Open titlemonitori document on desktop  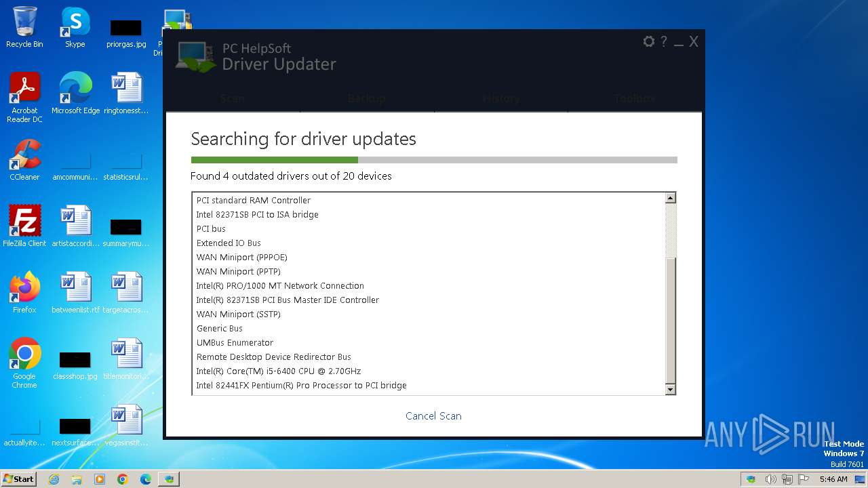pos(126,359)
